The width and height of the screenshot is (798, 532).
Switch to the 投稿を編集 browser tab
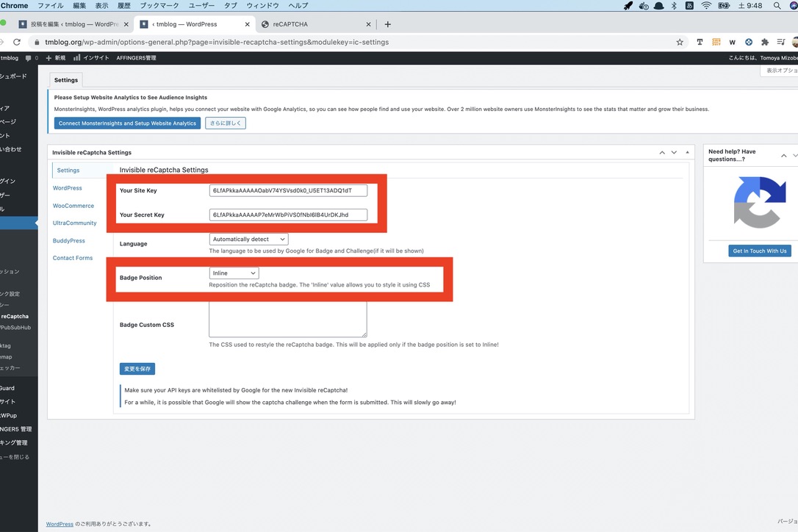tap(73, 24)
